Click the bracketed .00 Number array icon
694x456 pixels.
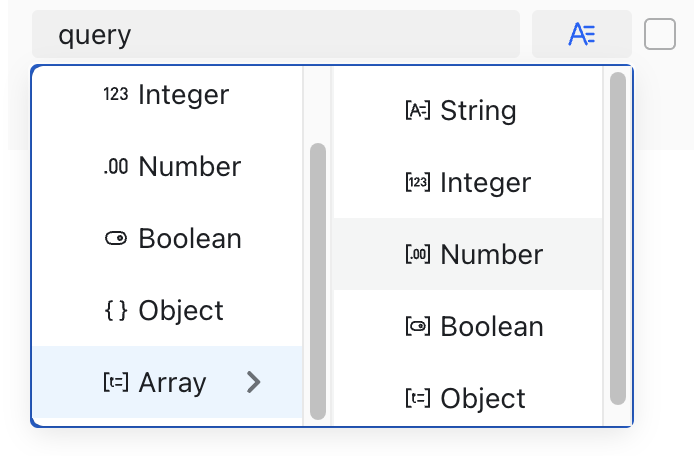[x=417, y=254]
